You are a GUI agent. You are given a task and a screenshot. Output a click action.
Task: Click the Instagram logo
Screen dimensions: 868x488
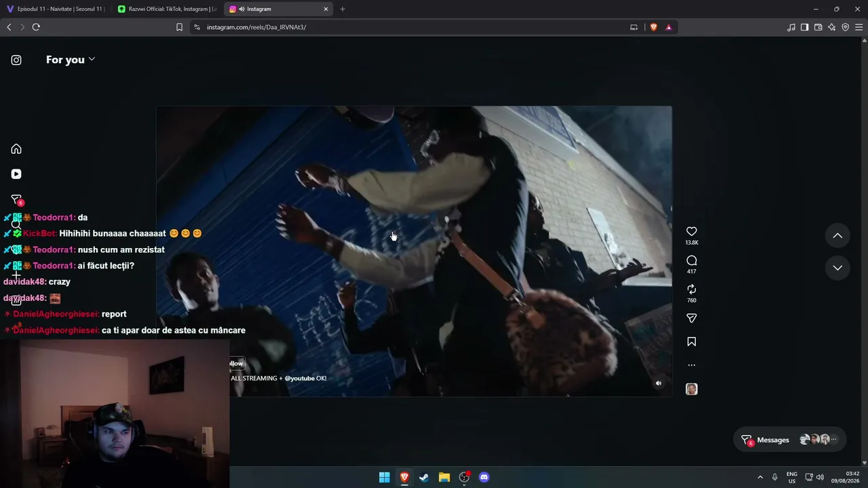(x=16, y=60)
